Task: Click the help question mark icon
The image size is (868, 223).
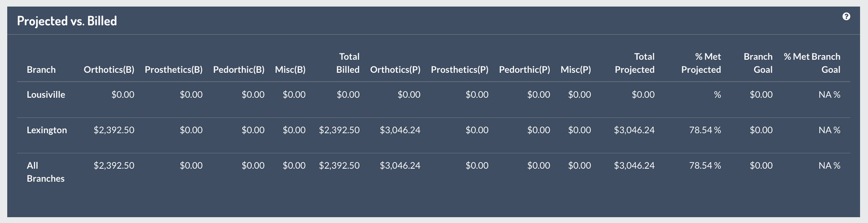Action: 846,17
